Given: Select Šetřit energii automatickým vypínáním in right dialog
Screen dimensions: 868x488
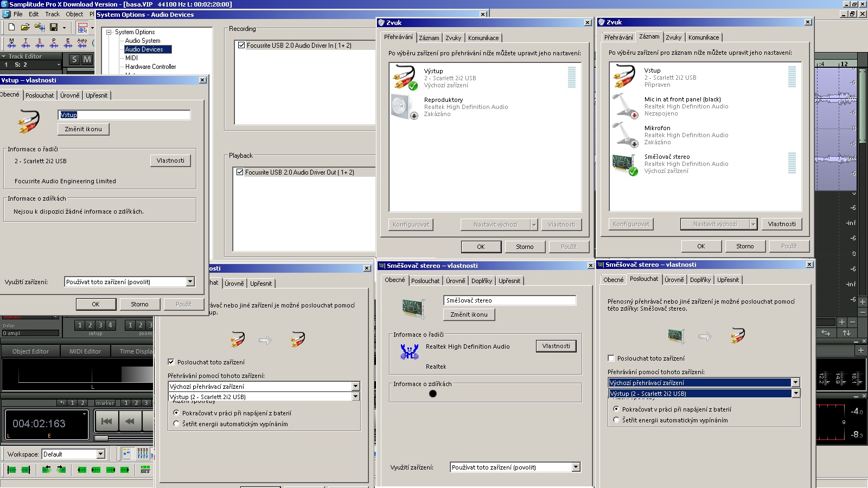Looking at the screenshot, I should [616, 420].
